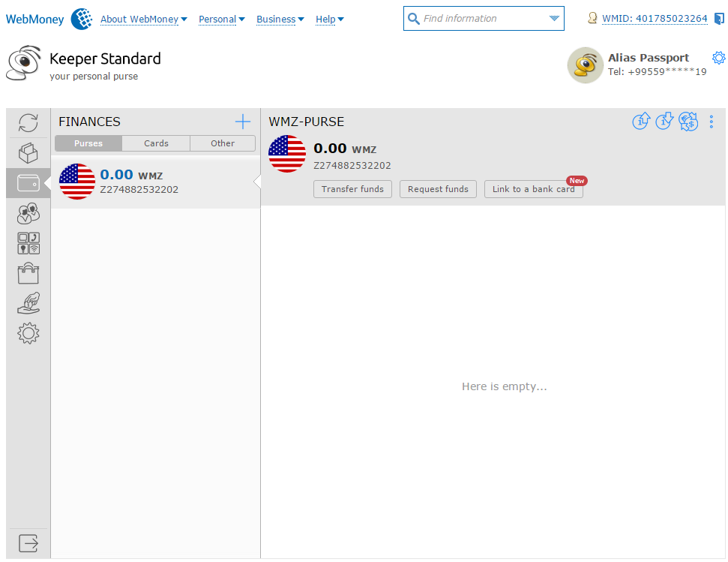
Task: Open the shopping bag icon in the sidebar
Action: point(28,273)
